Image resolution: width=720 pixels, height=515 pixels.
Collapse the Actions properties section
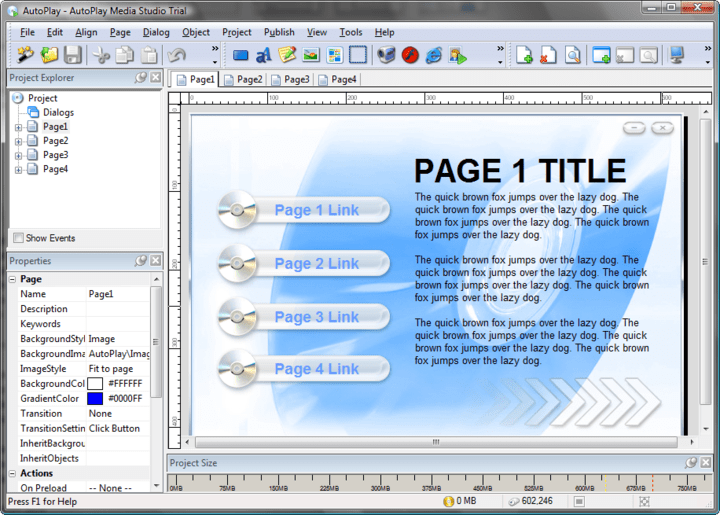click(13, 473)
